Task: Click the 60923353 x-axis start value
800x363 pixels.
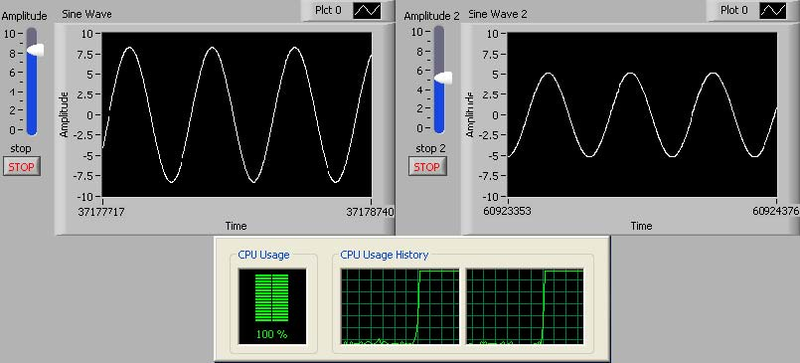Action: (508, 211)
